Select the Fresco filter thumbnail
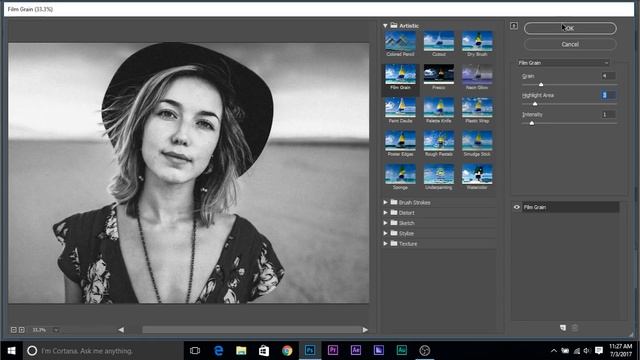Screen dimensions: 640x360 439,78
